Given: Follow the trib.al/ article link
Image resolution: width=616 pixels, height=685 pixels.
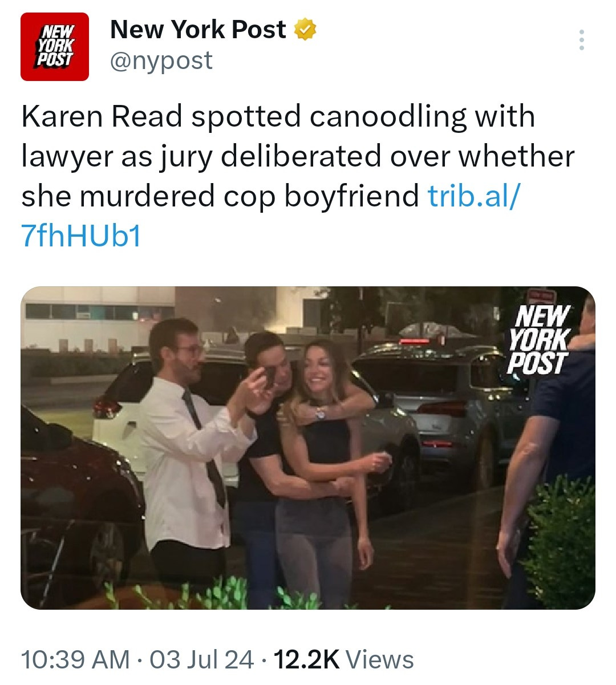Looking at the screenshot, I should pyautogui.click(x=473, y=196).
